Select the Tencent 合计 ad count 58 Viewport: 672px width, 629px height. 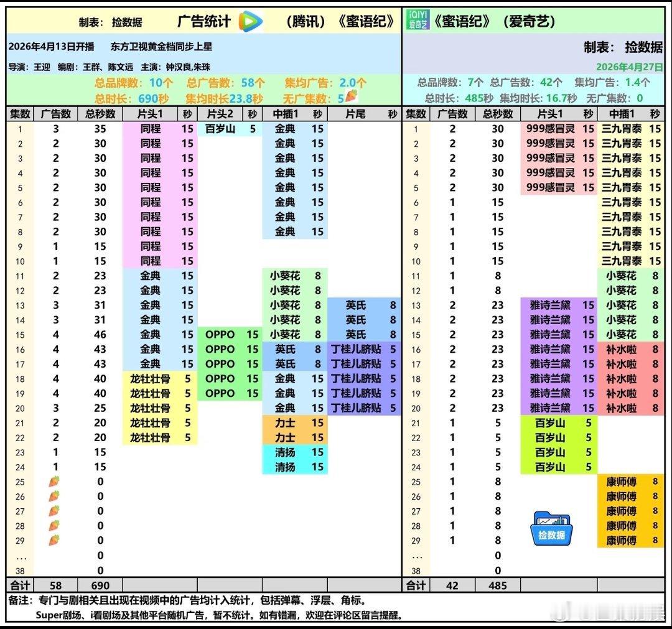tap(56, 585)
